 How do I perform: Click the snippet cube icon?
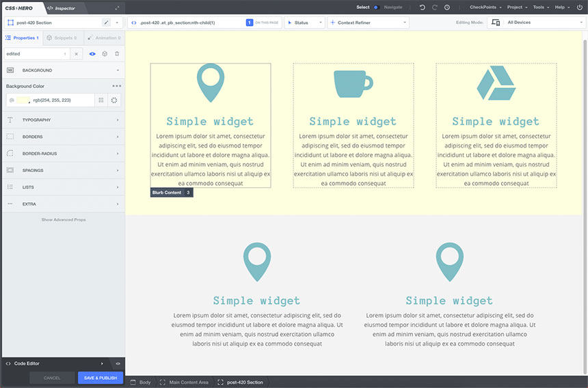(105, 54)
